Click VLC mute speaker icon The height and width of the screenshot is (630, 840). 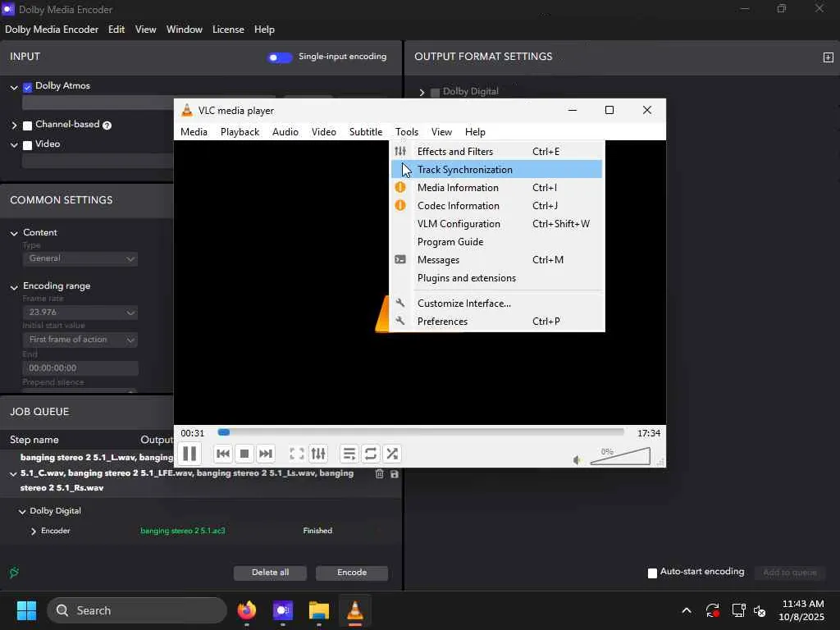[x=577, y=459]
